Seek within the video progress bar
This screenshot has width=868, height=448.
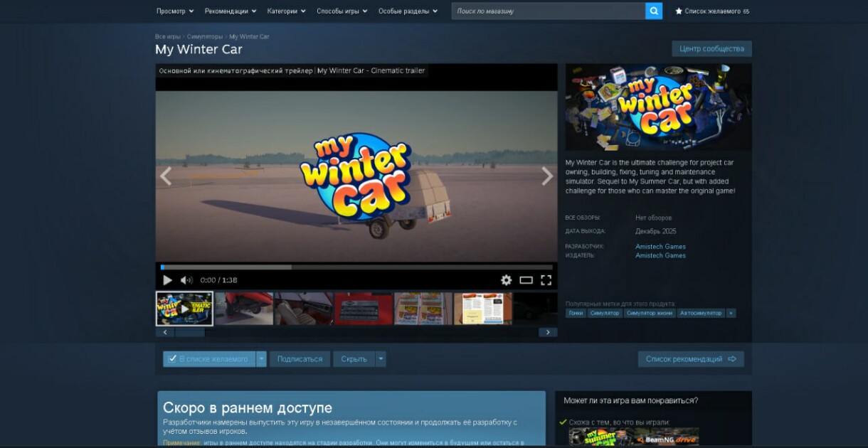click(356, 267)
